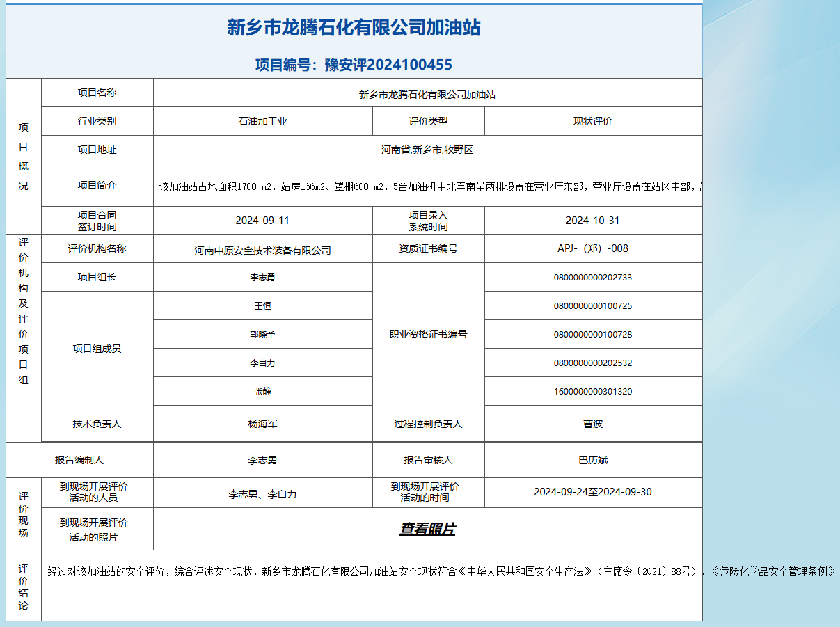Click the 评价类型 label

428,121
